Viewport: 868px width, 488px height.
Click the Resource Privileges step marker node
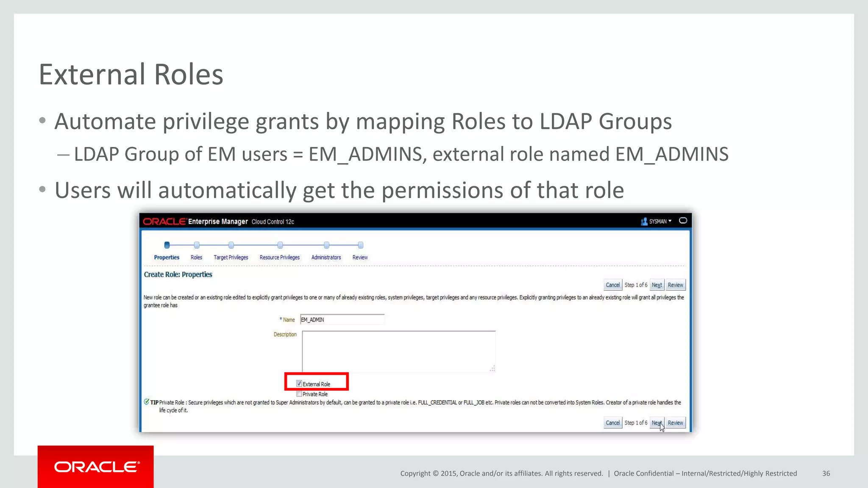(x=280, y=245)
